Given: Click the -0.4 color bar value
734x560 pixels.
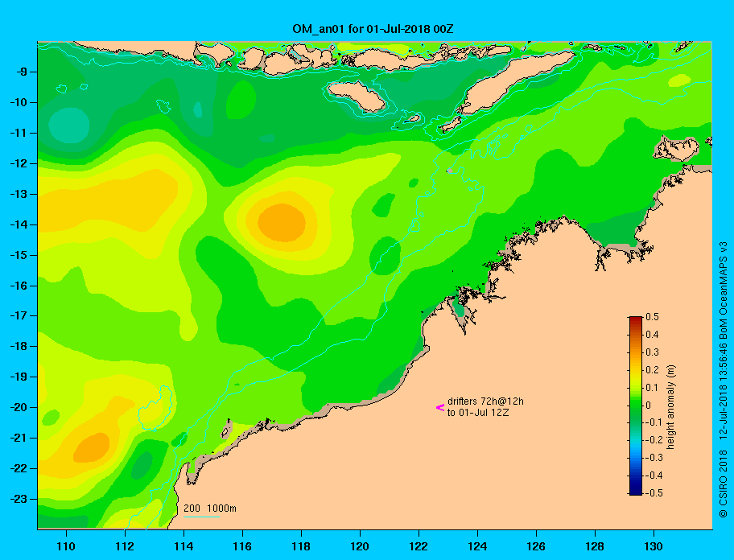Looking at the screenshot, I should tap(654, 476).
